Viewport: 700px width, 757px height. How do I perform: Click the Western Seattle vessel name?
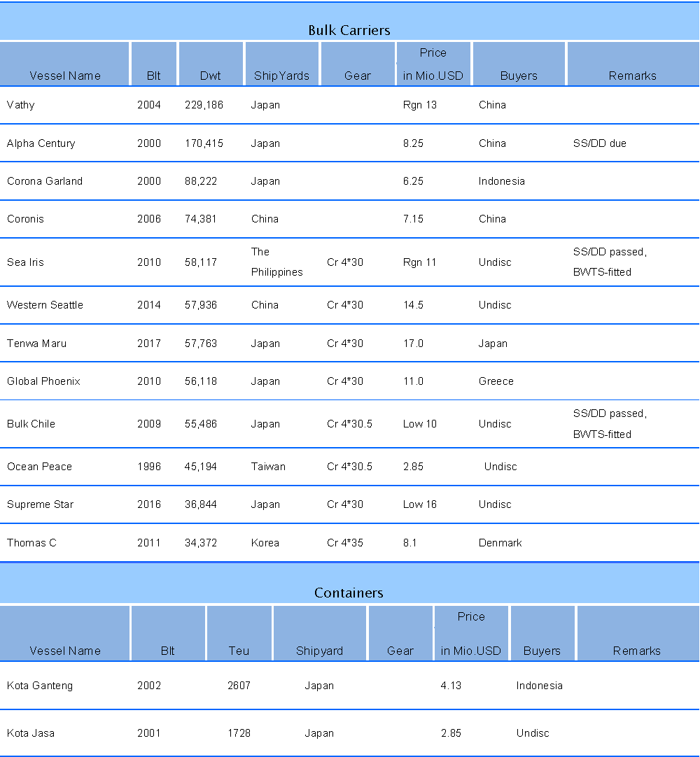(x=45, y=305)
